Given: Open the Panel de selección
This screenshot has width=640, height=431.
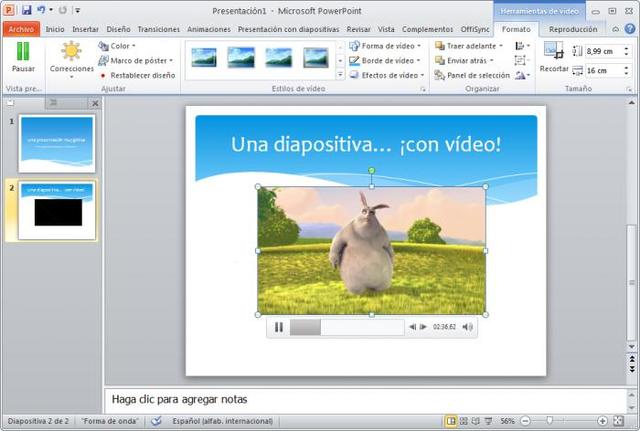Looking at the screenshot, I should 472,76.
